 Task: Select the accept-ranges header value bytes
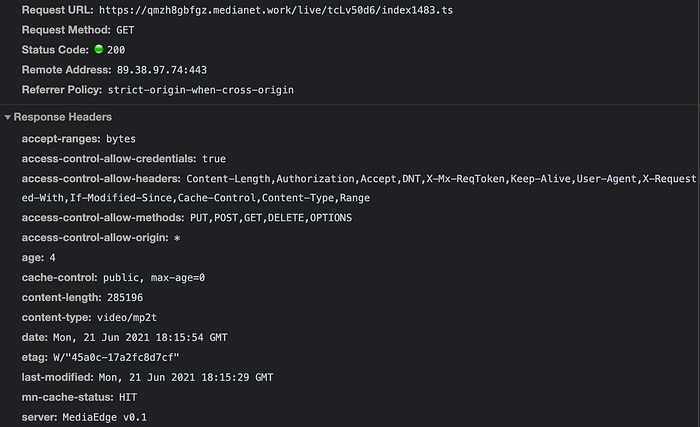click(121, 139)
